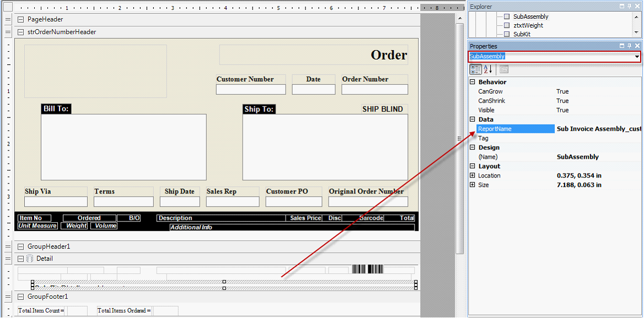Select the Total Item Count label
The width and height of the screenshot is (644, 318).
click(x=41, y=311)
